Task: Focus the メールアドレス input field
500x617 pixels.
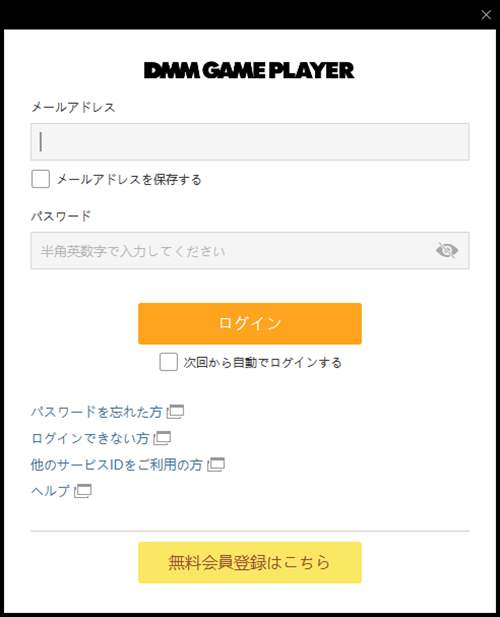Action: [250, 142]
